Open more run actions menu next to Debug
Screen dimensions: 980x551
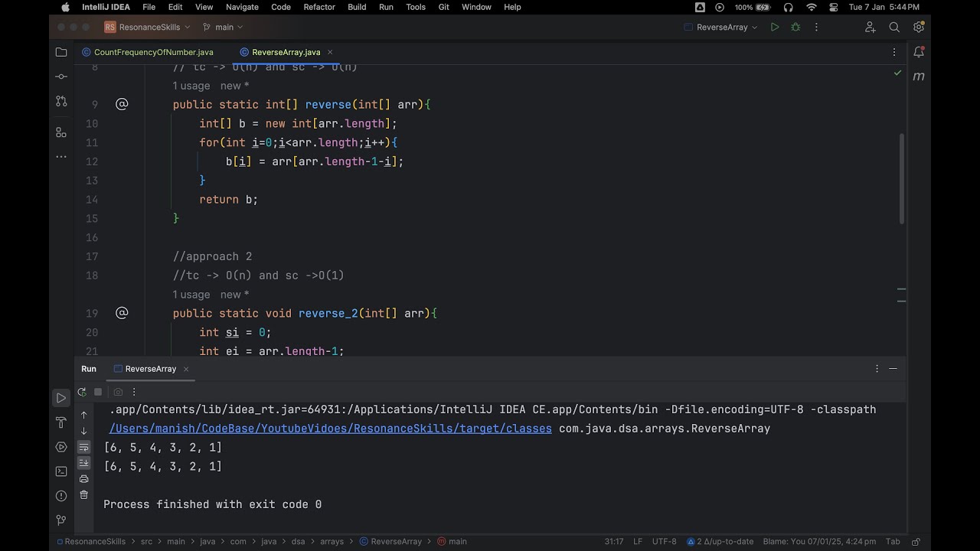coord(816,27)
